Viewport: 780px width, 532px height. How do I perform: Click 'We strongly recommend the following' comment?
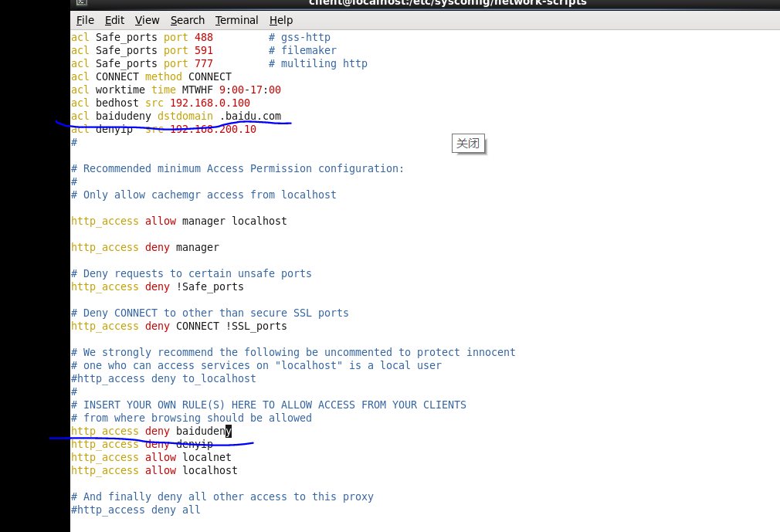tap(293, 353)
